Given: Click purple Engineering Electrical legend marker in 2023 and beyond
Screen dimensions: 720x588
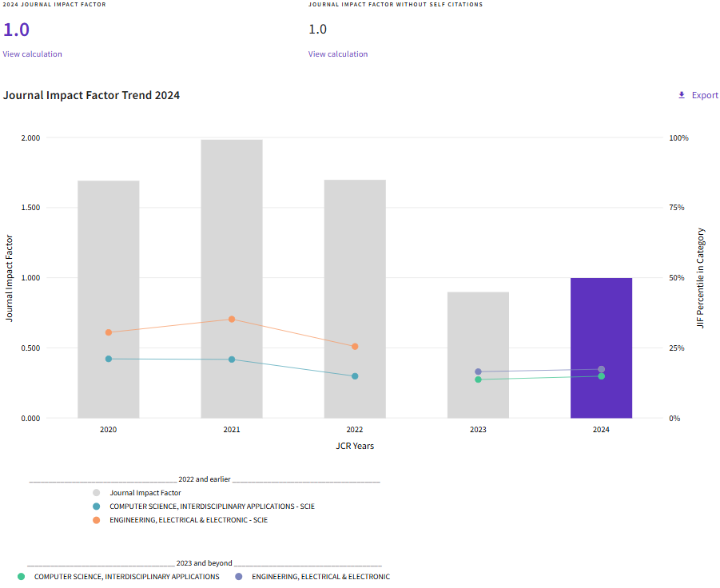Looking at the screenshot, I should 239,577.
